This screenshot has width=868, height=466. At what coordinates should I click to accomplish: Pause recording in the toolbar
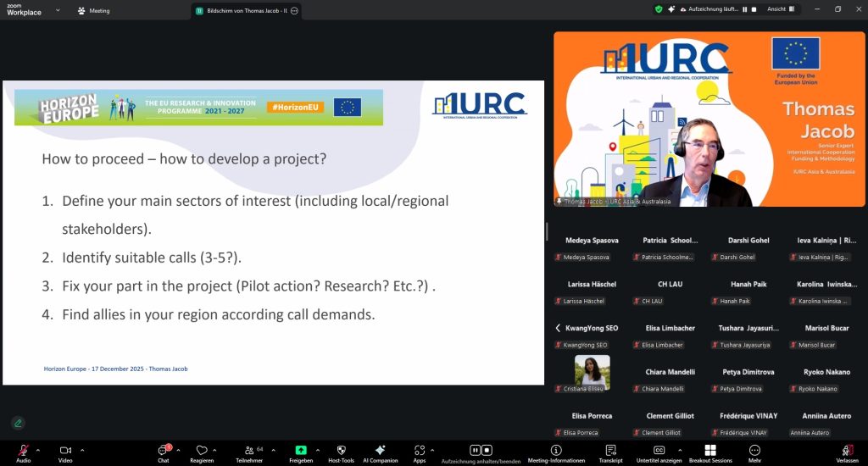tap(476, 450)
